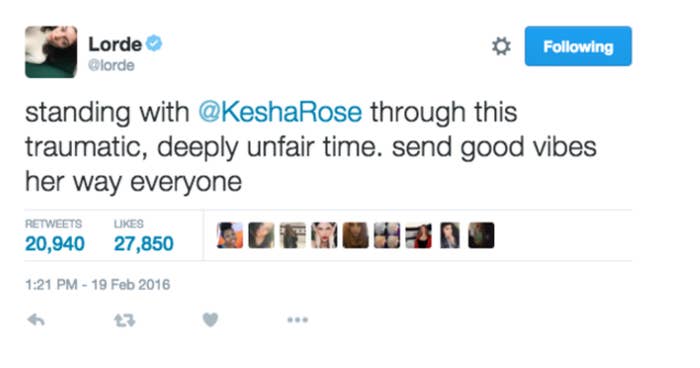Click the @lorde handle
Viewport: 700px width, 368px height.
click(x=111, y=65)
